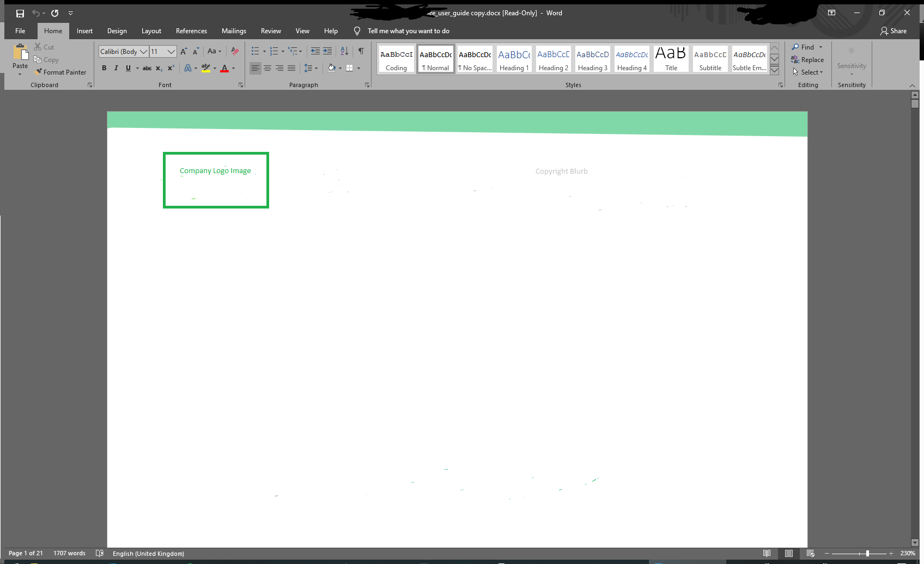The width and height of the screenshot is (924, 564).
Task: Click the Tell me what you want to do box
Action: tap(408, 31)
